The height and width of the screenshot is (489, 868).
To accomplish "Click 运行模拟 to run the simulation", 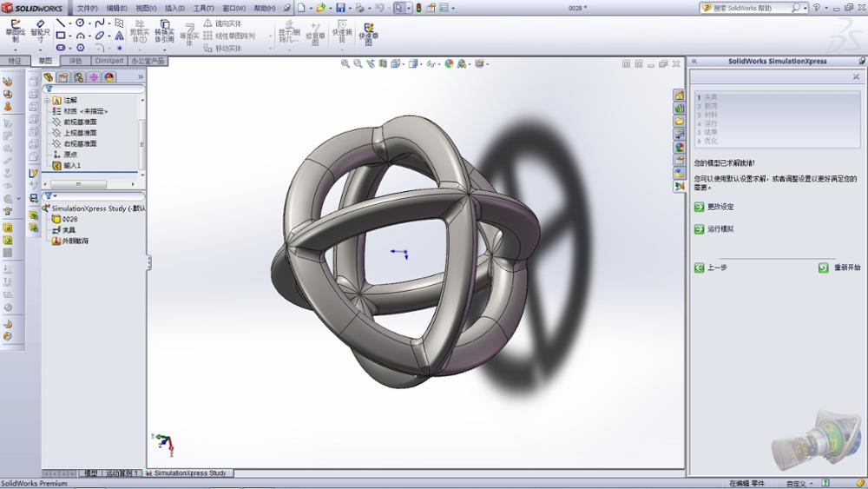I will point(720,229).
